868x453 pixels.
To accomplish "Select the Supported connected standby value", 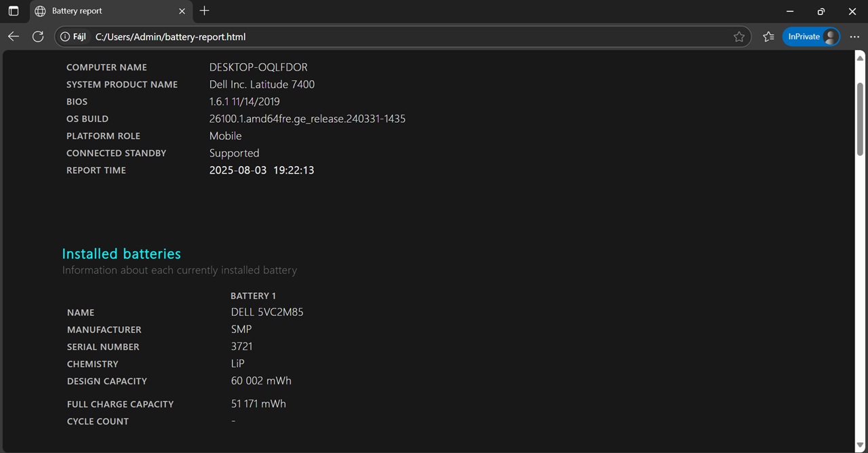I will (234, 153).
